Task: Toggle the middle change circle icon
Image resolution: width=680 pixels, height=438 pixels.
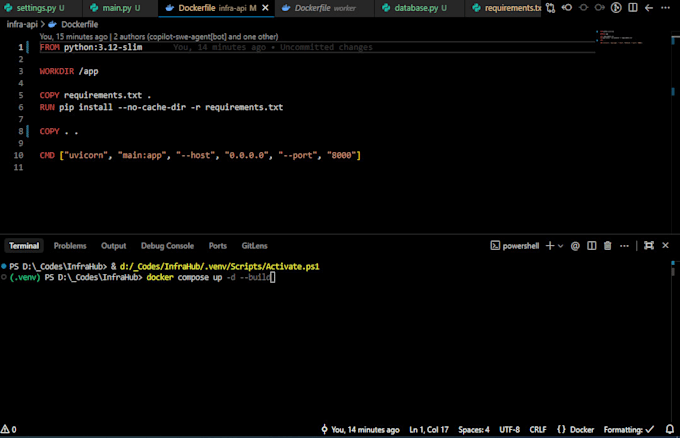Action: pyautogui.click(x=583, y=8)
